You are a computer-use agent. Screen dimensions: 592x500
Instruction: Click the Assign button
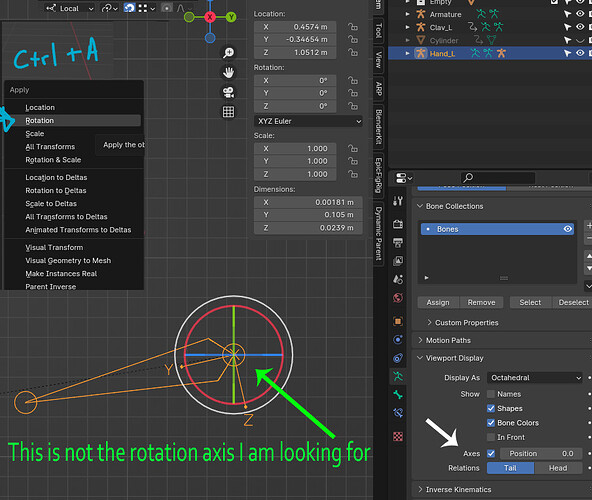(438, 303)
